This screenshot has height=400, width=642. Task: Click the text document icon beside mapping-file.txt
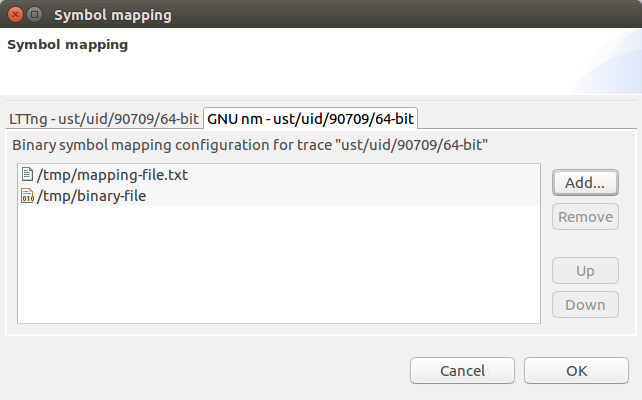pyautogui.click(x=27, y=174)
